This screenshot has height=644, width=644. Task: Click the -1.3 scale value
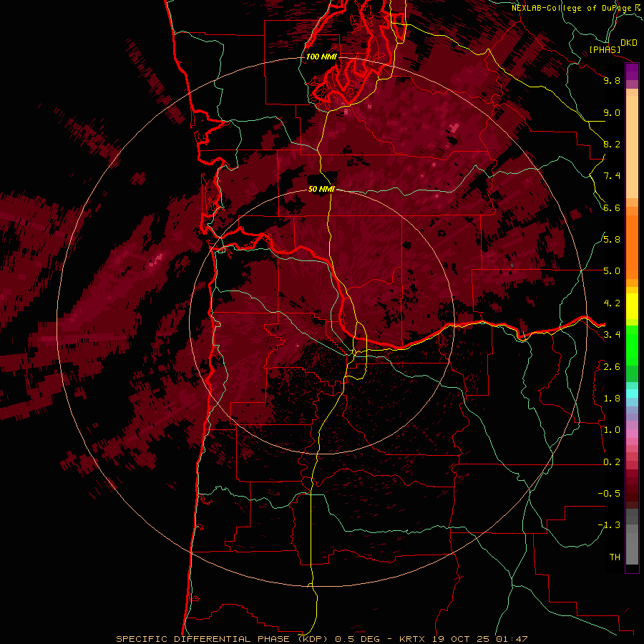coord(609,525)
